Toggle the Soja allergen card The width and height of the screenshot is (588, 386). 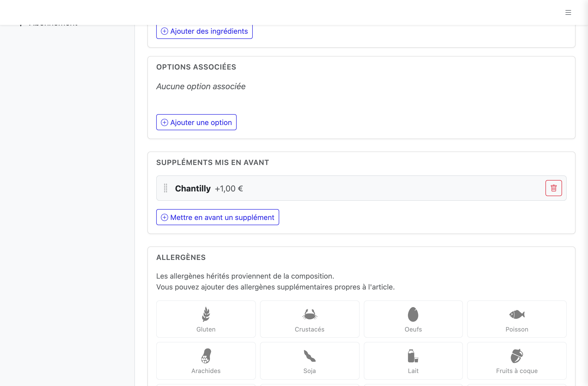tap(310, 361)
